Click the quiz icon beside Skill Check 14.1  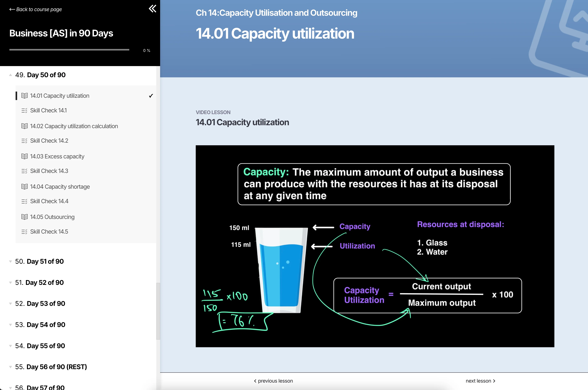(x=24, y=110)
